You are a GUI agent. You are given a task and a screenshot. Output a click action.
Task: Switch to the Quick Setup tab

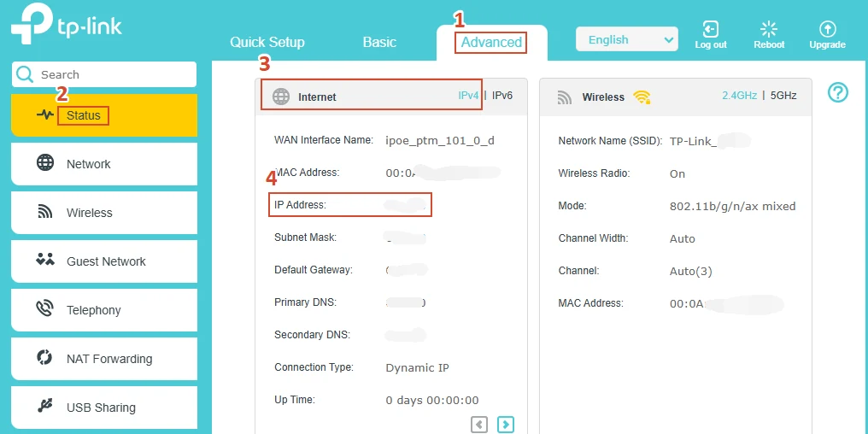pos(267,42)
